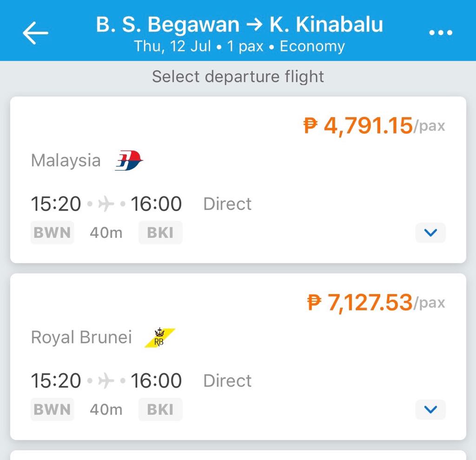Click the BWN badge on Royal Brunei flight
The height and width of the screenshot is (460, 476).
tap(52, 409)
